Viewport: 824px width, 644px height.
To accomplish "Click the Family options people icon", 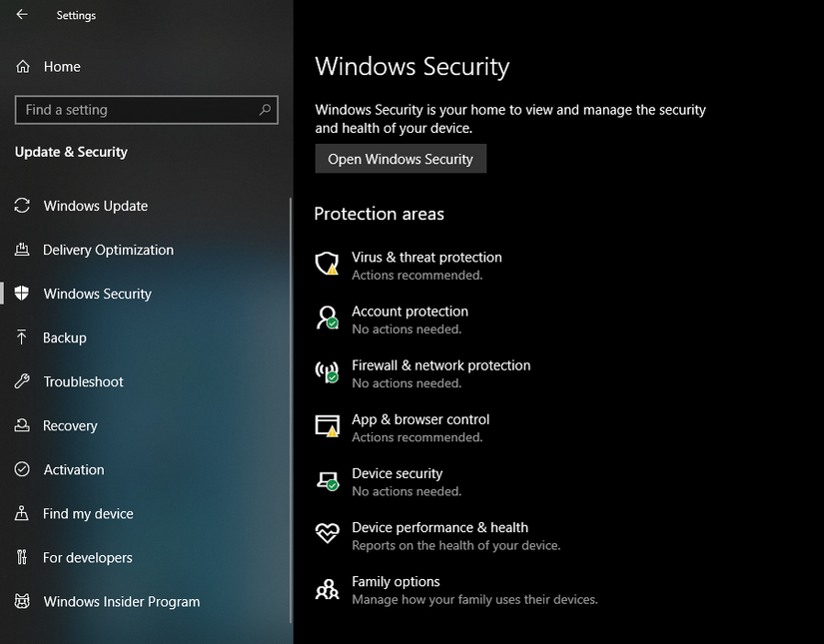I will [x=327, y=589].
